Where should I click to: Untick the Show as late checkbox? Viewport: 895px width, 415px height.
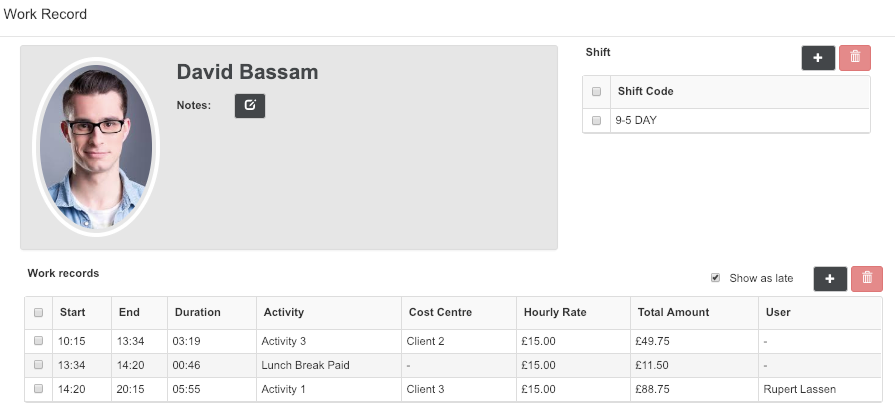point(715,278)
